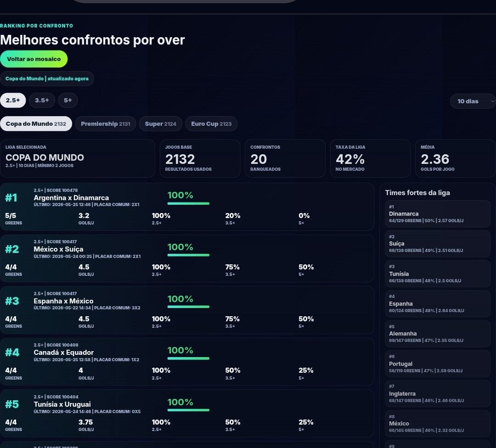This screenshot has width=496, height=448.
Task: Click the Voltar ao mosaico button
Action: tap(34, 59)
